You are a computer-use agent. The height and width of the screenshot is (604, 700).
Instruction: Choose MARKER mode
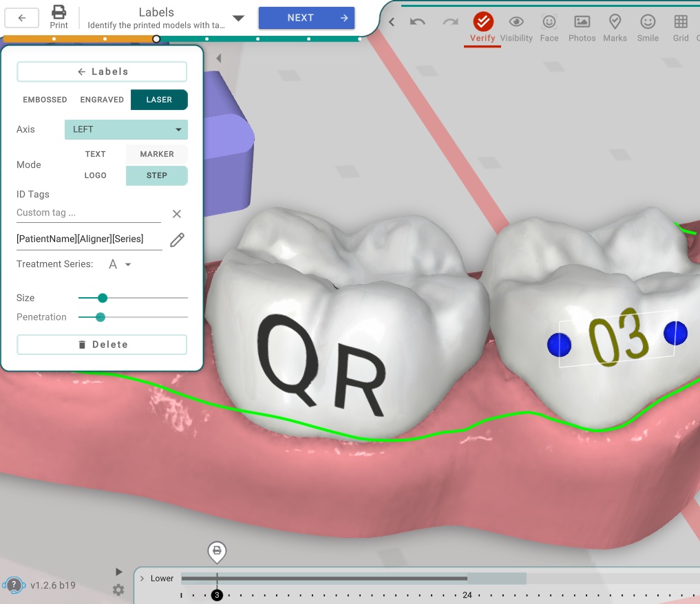(x=157, y=154)
